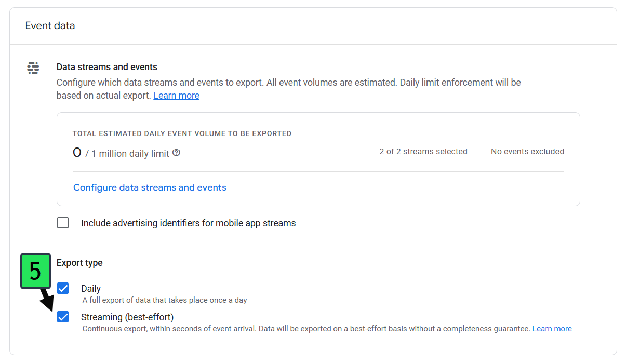This screenshot has width=627, height=364.
Task: Click the 'Streaming (best-effort)' label text
Action: (x=127, y=317)
